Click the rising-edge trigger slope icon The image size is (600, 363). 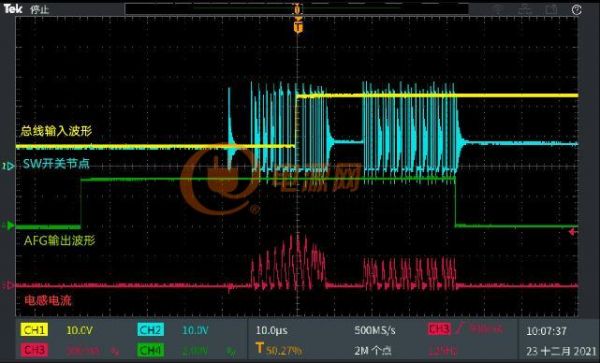coord(460,329)
